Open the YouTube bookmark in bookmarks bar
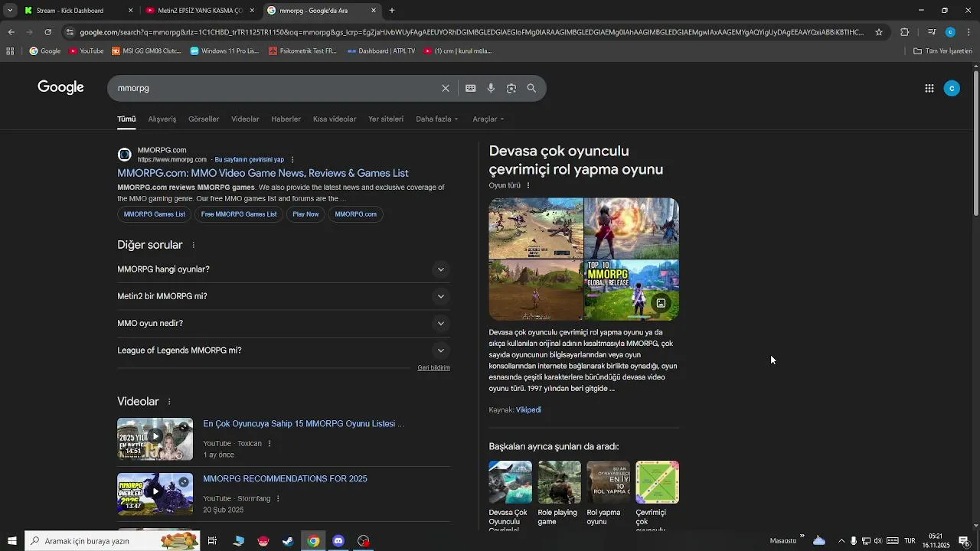The width and height of the screenshot is (980, 551). [87, 51]
